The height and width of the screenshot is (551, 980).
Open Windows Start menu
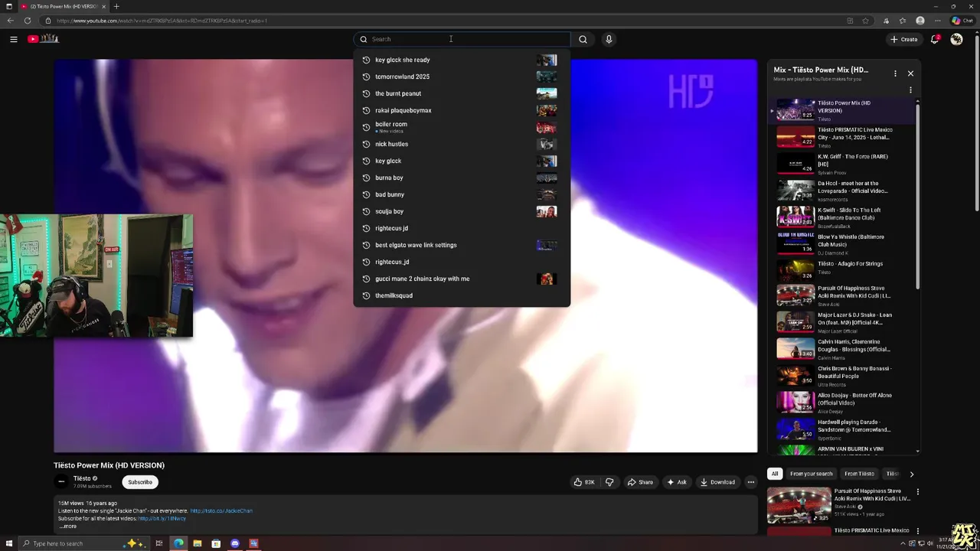coord(9,543)
